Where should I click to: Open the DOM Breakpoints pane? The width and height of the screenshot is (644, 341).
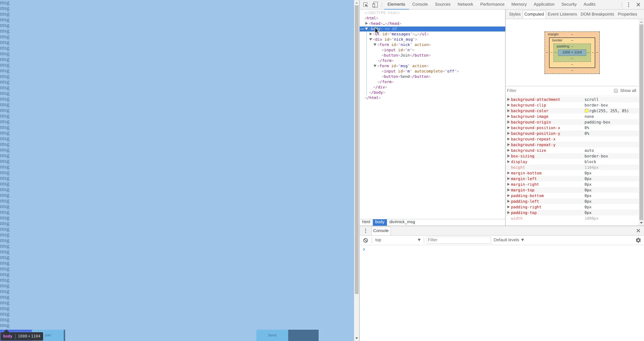coord(597,14)
